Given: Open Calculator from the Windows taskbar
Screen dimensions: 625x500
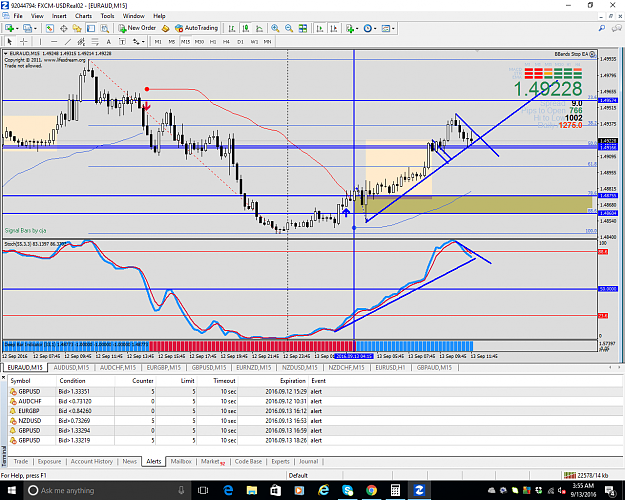Looking at the screenshot, I should tap(395, 490).
